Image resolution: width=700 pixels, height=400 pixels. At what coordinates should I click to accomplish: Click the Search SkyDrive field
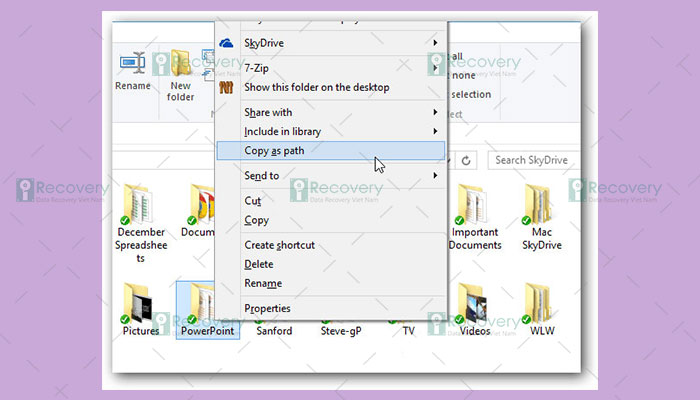point(534,160)
